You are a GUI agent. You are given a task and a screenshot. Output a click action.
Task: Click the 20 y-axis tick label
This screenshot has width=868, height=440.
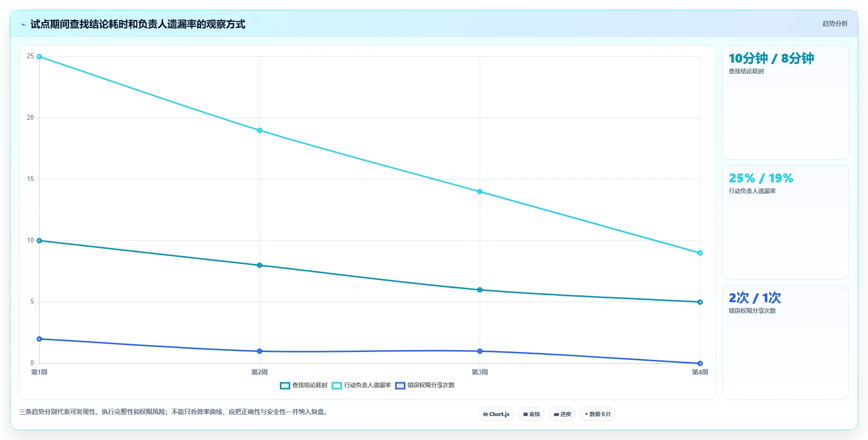tap(30, 118)
